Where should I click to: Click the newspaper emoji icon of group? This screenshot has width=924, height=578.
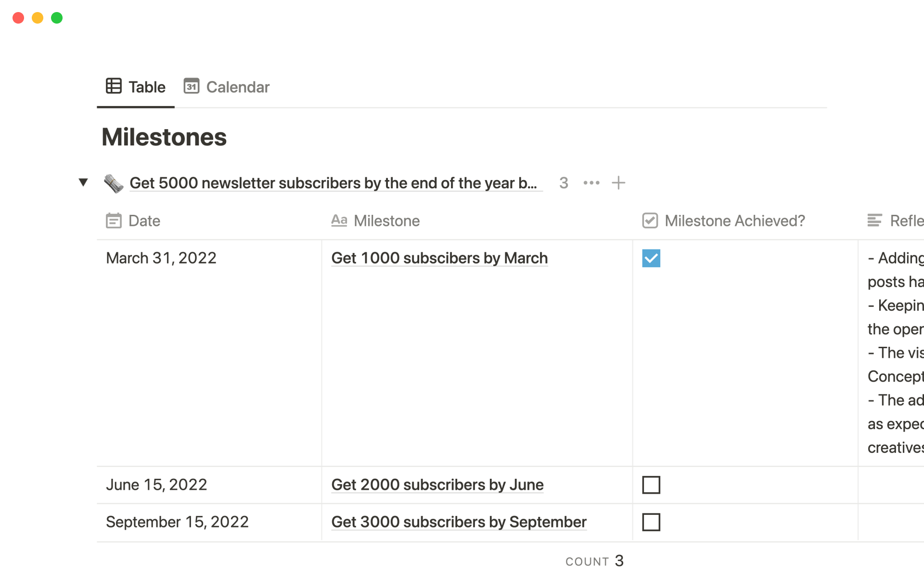[x=114, y=184]
